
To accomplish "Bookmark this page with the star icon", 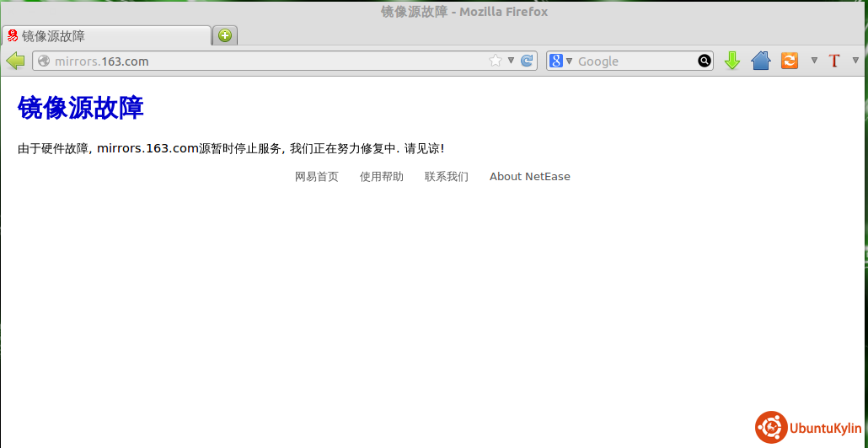I will coord(496,61).
